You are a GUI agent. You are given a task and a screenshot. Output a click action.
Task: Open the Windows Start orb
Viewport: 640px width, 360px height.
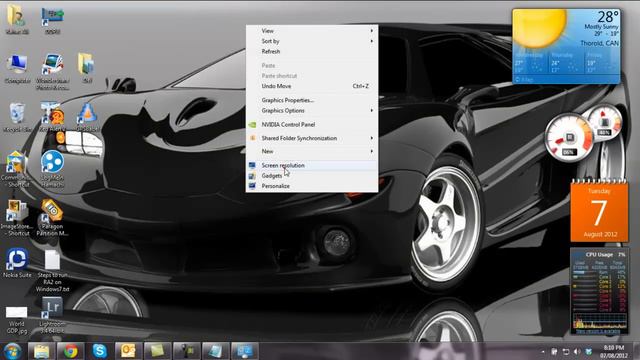coord(12,351)
